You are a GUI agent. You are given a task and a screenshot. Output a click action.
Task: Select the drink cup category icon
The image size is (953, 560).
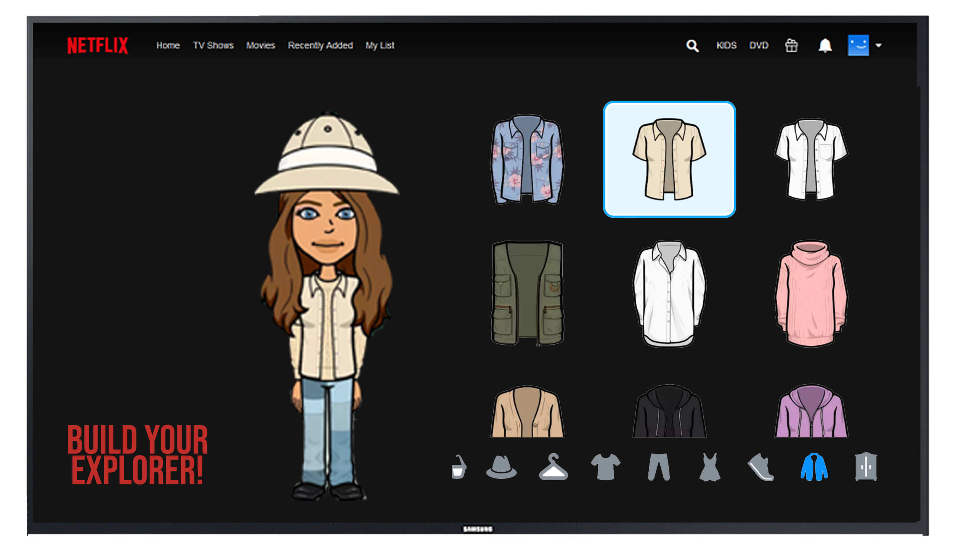(x=459, y=467)
